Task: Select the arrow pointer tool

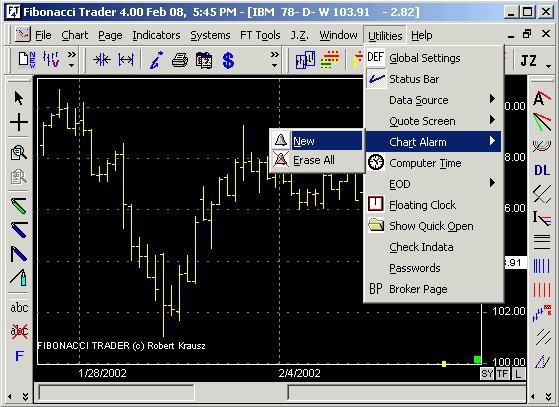Action: coord(19,98)
